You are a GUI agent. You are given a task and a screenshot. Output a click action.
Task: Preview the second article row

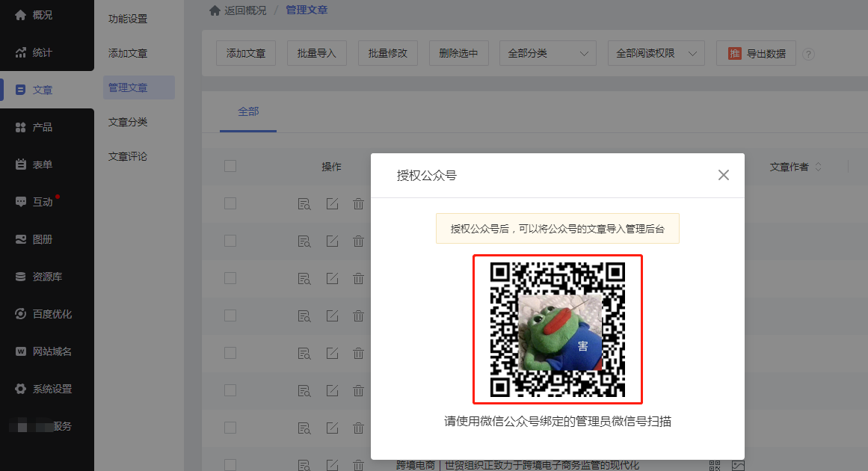[304, 241]
